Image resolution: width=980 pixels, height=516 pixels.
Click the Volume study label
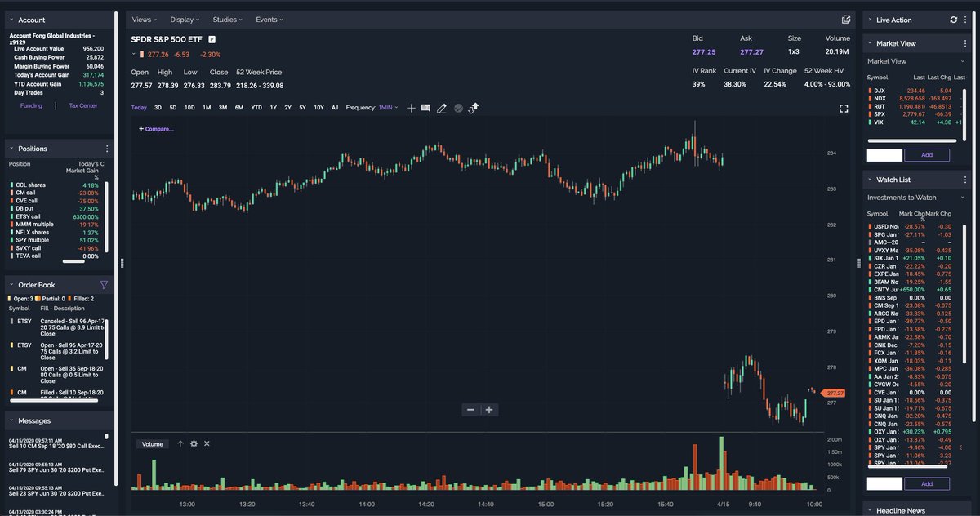pyautogui.click(x=153, y=444)
